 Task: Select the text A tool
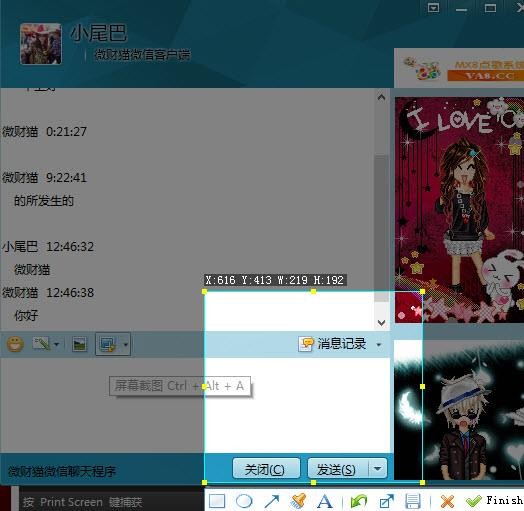point(324,502)
